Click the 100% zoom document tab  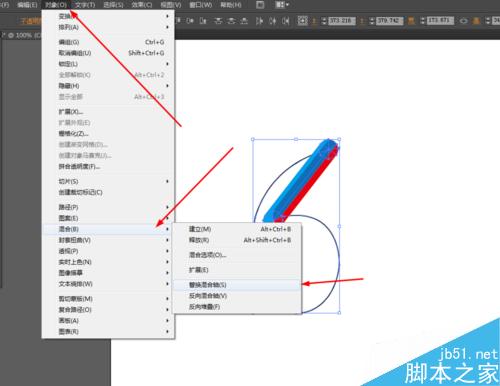pyautogui.click(x=22, y=35)
